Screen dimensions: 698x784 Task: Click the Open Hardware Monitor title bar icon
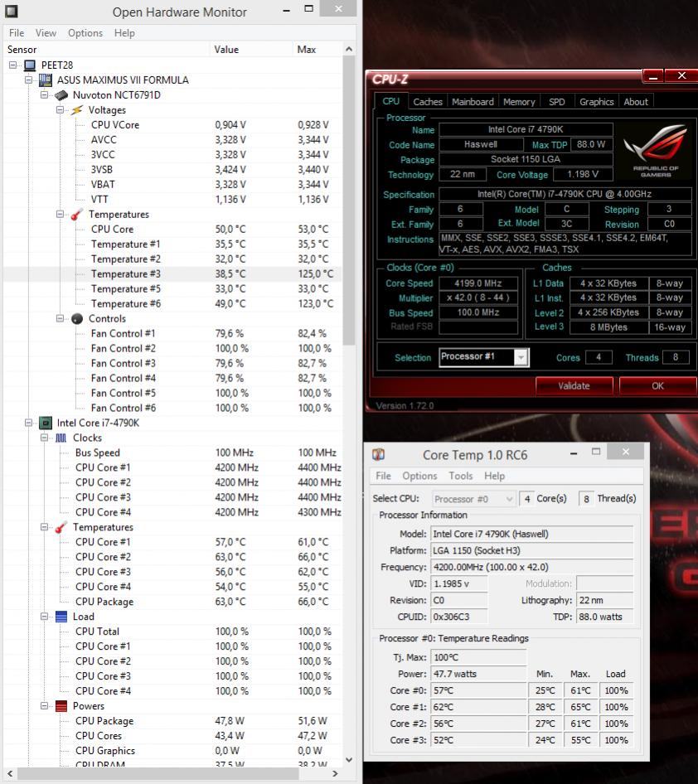pos(11,11)
